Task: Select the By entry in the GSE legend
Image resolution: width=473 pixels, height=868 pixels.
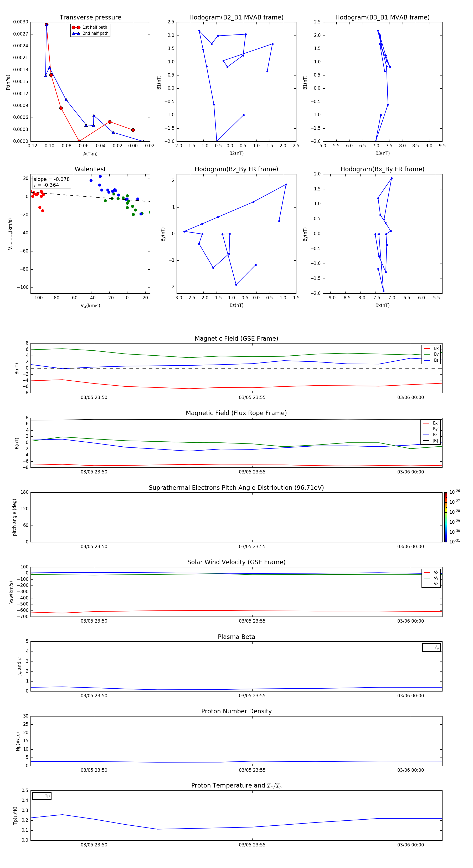Action: 431,354
